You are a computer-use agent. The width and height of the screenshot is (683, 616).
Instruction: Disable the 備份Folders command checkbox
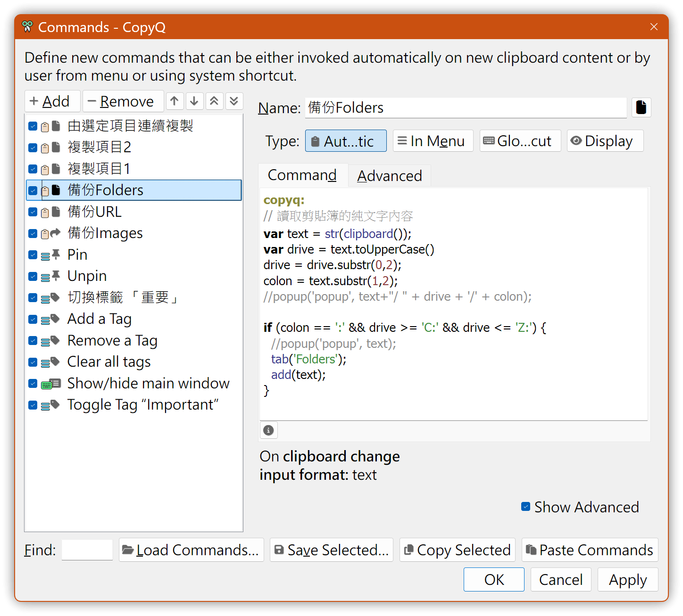pos(33,190)
